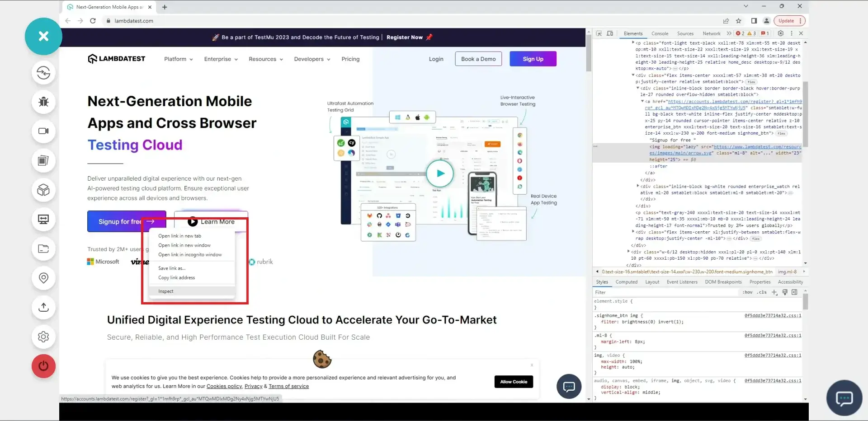Click the Sign Up button

[533, 59]
